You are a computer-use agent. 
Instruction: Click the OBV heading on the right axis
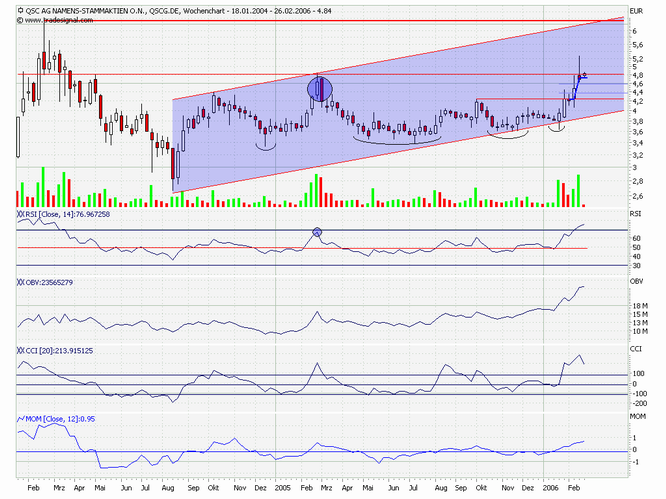coord(636,282)
